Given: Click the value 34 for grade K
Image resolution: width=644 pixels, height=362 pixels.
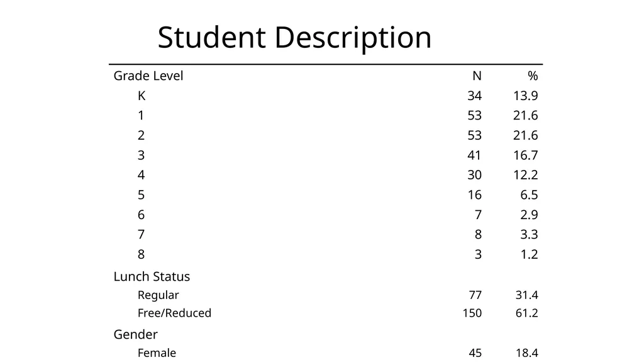Looking at the screenshot, I should [x=474, y=96].
